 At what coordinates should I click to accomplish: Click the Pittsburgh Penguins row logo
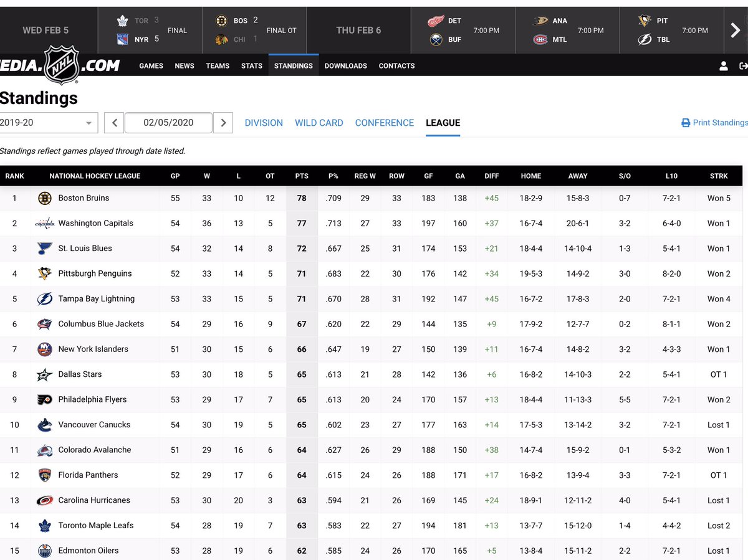tap(44, 273)
